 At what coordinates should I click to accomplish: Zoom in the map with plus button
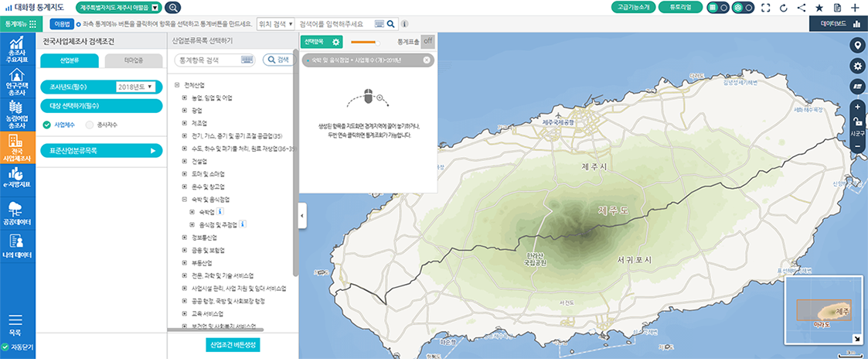click(x=857, y=107)
